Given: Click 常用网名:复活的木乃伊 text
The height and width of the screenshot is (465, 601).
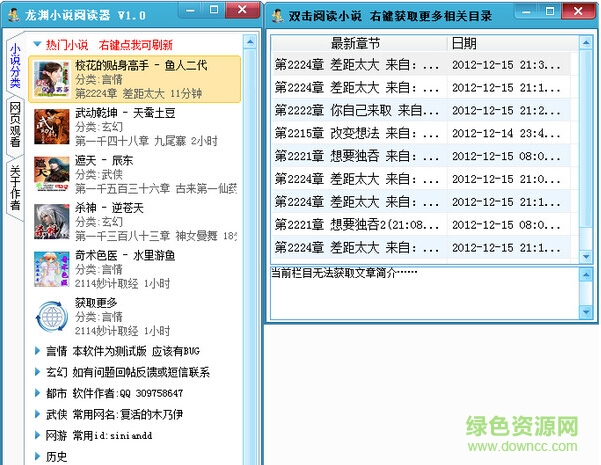Looking at the screenshot, I should [x=128, y=414].
